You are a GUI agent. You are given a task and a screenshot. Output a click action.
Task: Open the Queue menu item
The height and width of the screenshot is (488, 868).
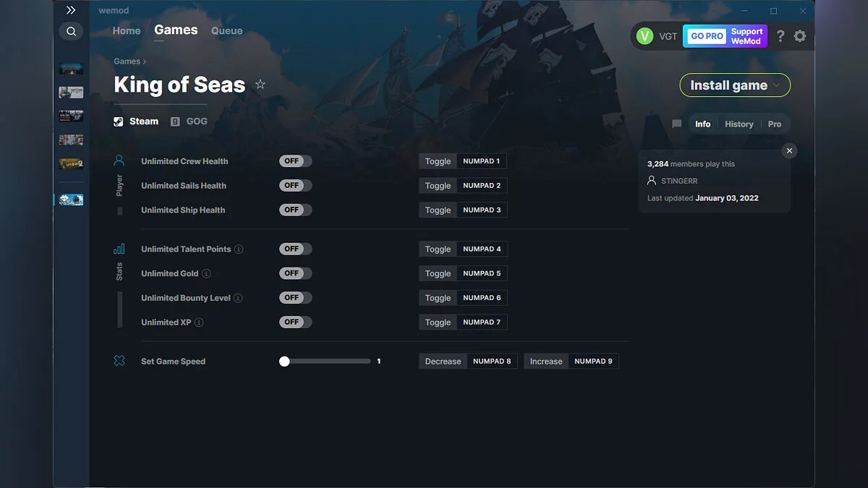tap(226, 30)
